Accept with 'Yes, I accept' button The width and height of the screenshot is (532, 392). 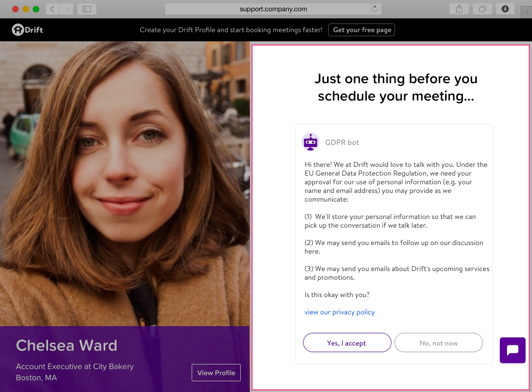(347, 342)
